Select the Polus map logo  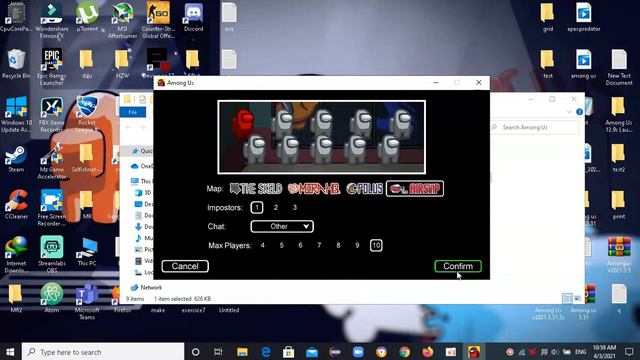click(x=364, y=189)
